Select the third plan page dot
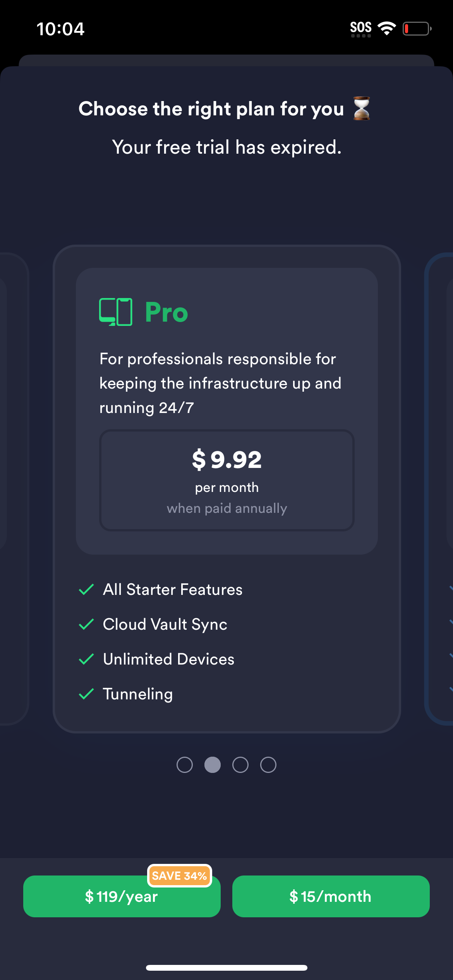 click(240, 765)
